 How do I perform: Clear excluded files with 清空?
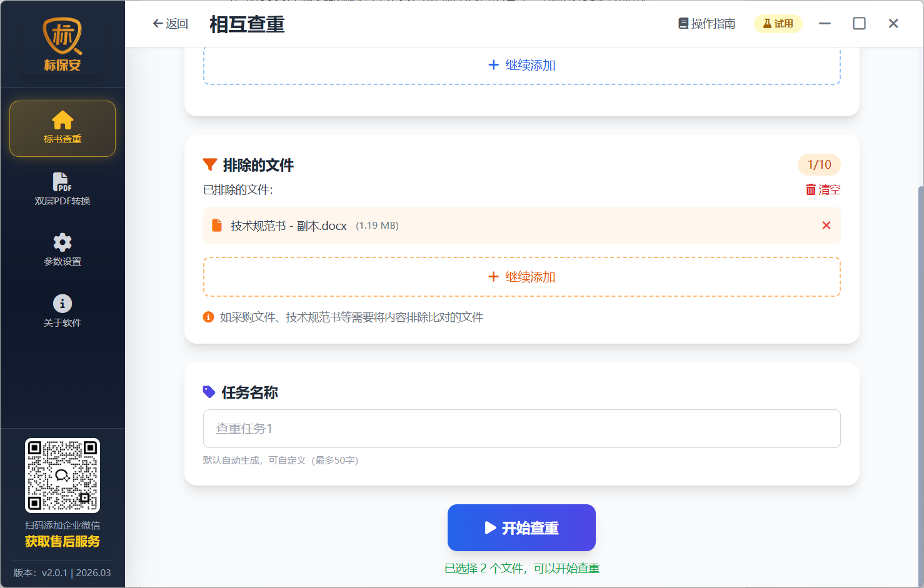pos(823,190)
